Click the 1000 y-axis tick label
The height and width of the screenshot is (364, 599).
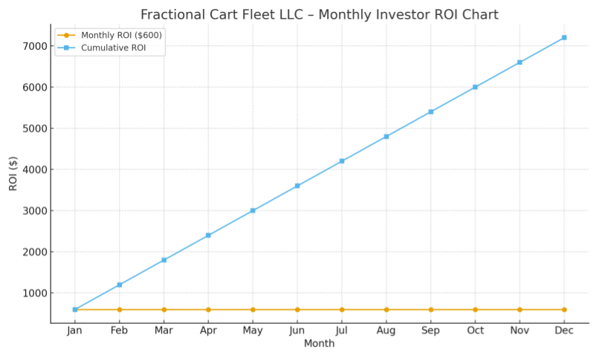click(x=36, y=293)
